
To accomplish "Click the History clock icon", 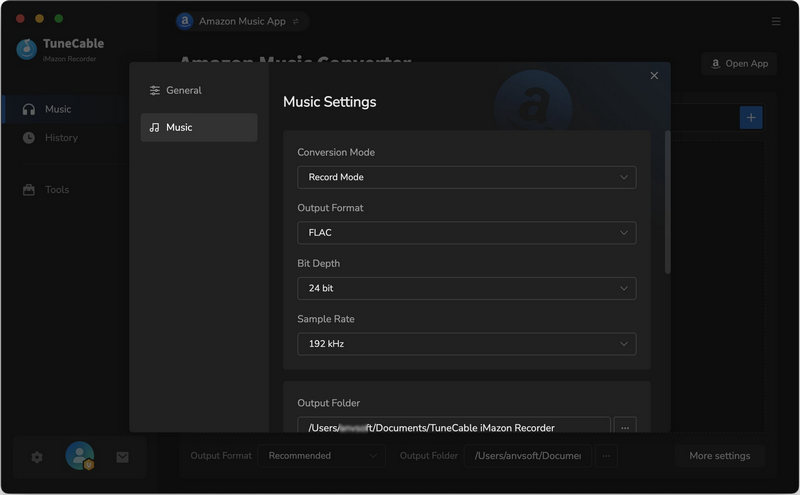I will point(29,138).
